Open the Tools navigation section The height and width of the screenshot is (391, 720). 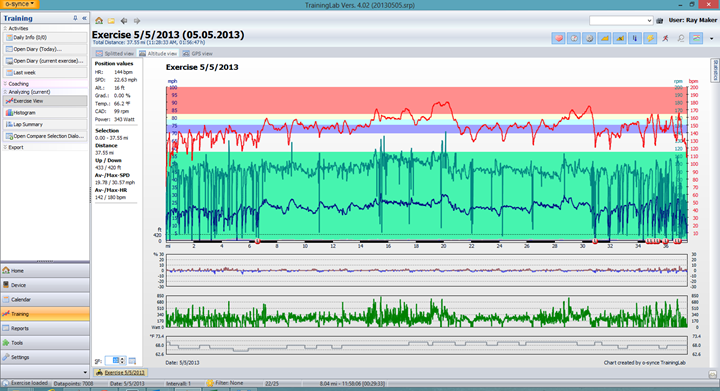click(45, 343)
